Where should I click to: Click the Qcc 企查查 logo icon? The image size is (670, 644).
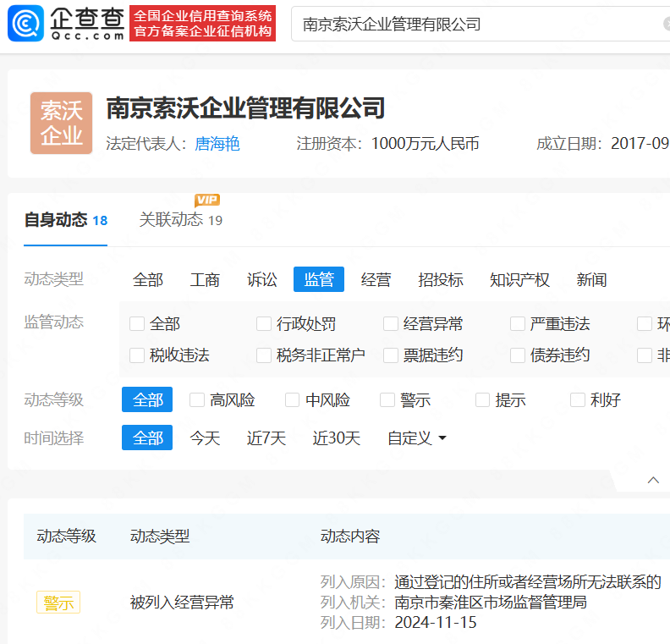coord(25,24)
